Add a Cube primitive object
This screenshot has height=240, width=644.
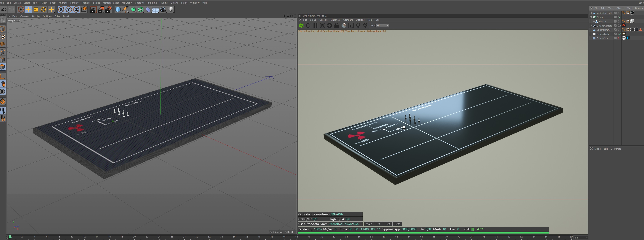coord(118,9)
